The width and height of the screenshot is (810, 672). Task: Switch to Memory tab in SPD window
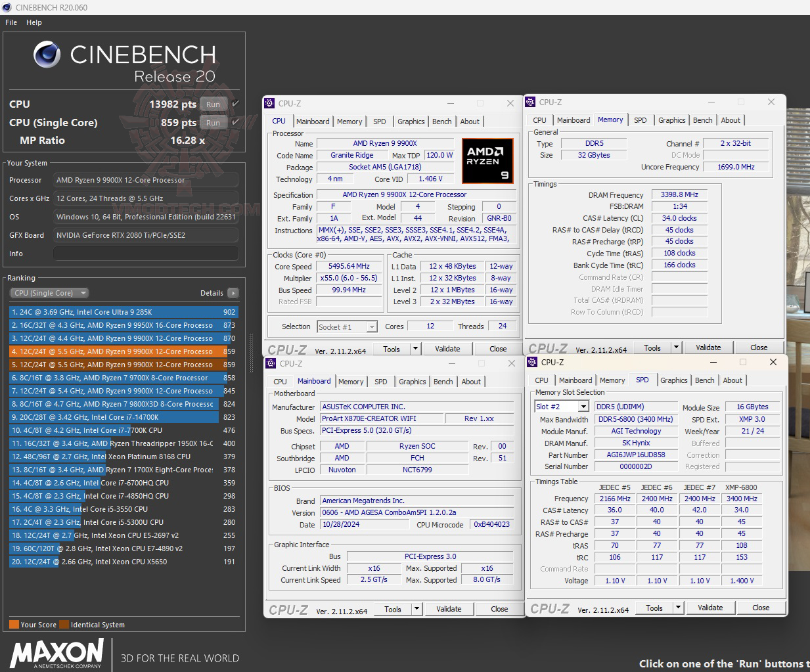point(612,380)
